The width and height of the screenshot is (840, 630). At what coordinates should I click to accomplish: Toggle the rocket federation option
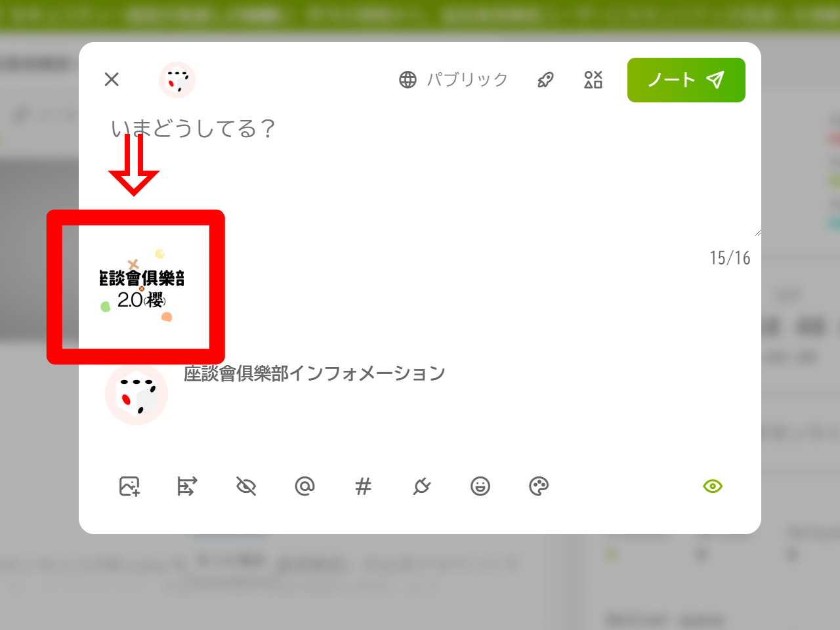(545, 79)
